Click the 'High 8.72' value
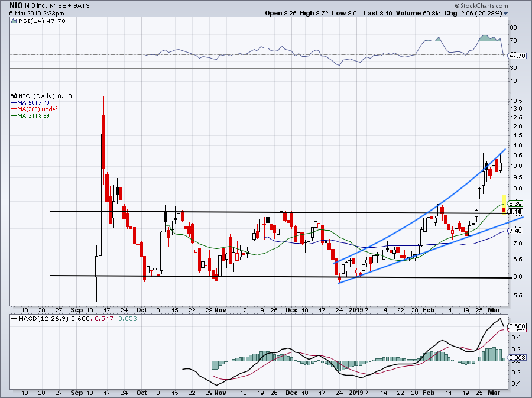The width and height of the screenshot is (532, 398). pyautogui.click(x=314, y=13)
